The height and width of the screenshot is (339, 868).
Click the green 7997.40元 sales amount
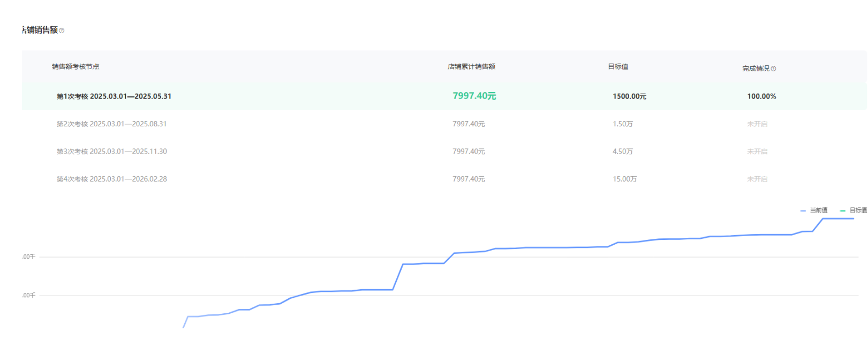[474, 96]
